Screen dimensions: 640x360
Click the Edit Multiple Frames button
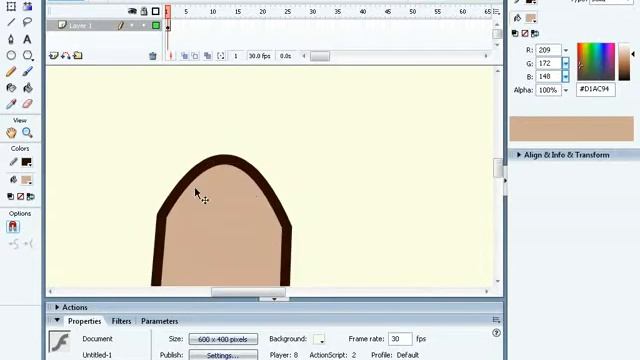click(208, 56)
